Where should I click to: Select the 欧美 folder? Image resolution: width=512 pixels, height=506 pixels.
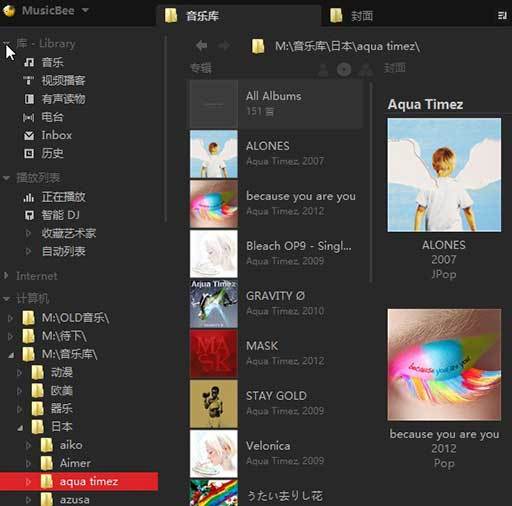coord(62,390)
